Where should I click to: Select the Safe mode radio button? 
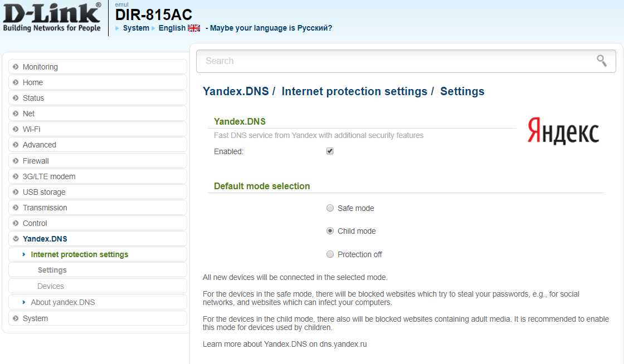[330, 208]
